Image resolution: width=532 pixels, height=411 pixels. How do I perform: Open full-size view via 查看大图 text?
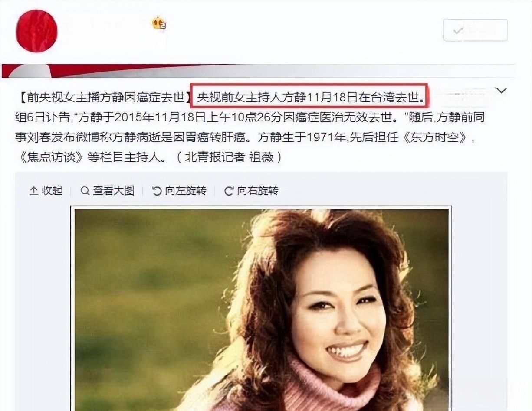click(x=113, y=191)
